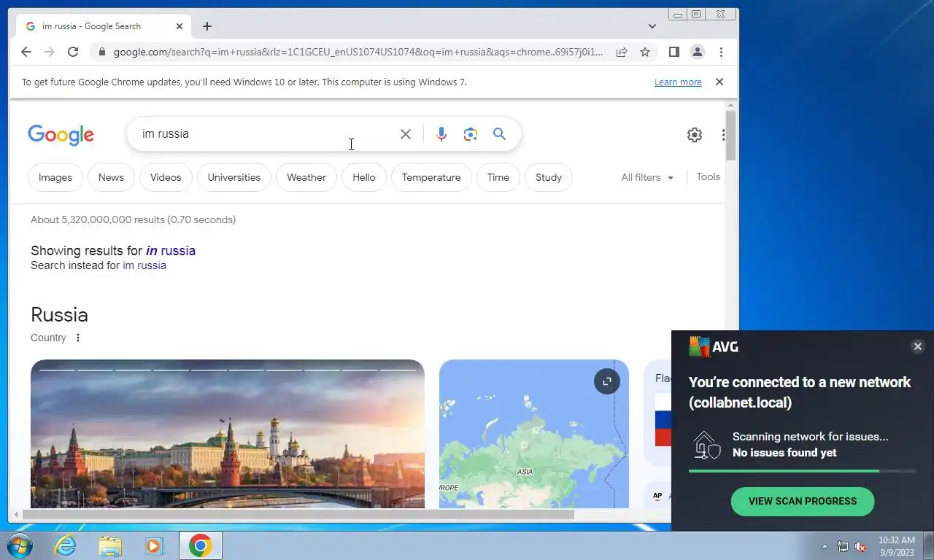Share this page via address bar icon
This screenshot has height=560, width=934.
(622, 52)
